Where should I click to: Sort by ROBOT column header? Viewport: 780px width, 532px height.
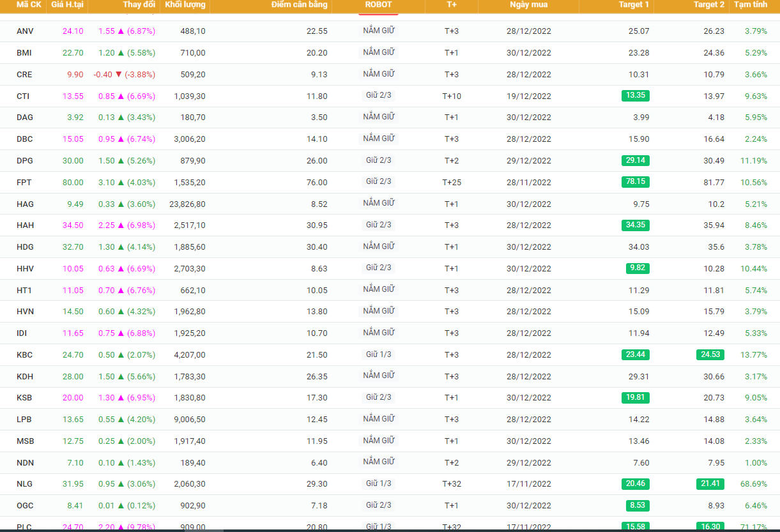tap(379, 4)
